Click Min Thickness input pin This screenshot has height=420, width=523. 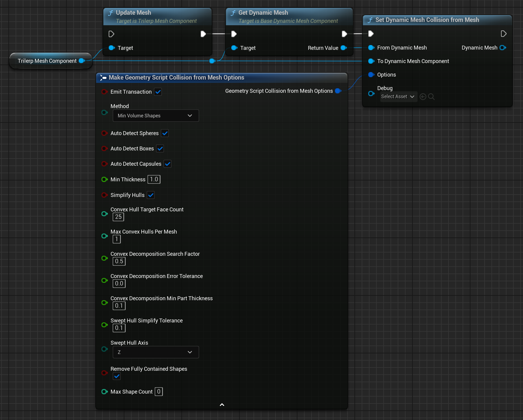(105, 179)
